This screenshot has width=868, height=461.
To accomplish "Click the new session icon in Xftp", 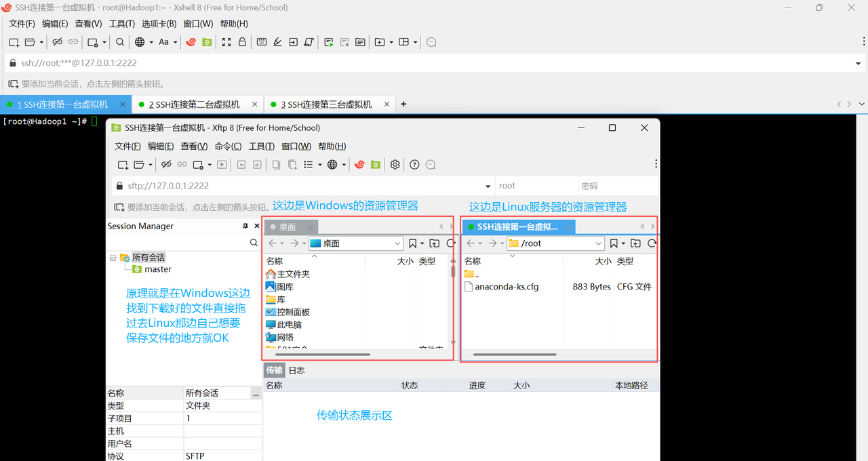I will [123, 164].
